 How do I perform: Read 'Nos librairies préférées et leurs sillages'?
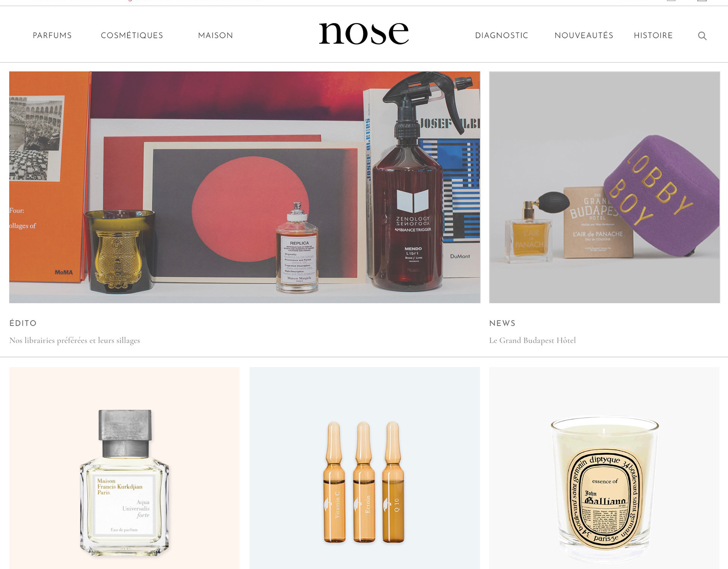pyautogui.click(x=75, y=340)
